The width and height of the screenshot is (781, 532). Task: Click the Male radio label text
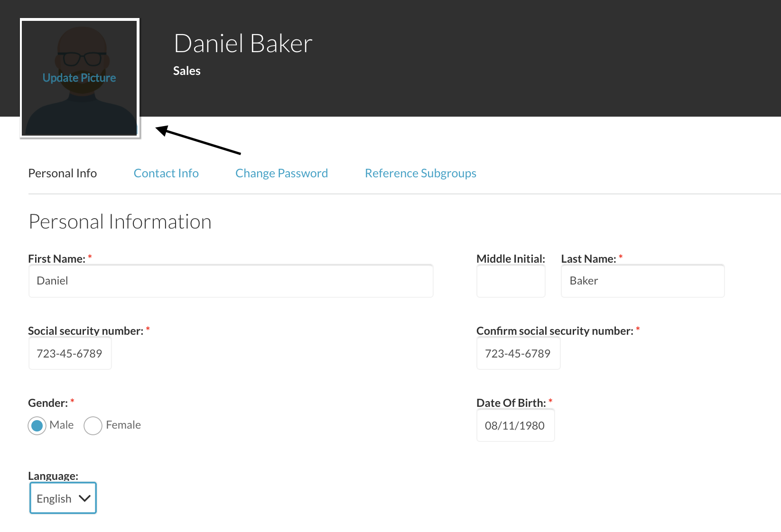(x=62, y=425)
